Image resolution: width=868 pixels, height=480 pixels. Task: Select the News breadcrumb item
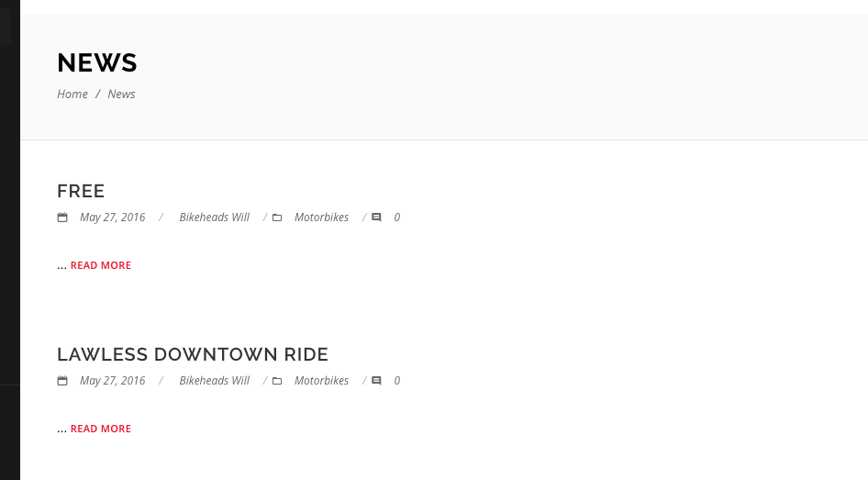pos(121,95)
